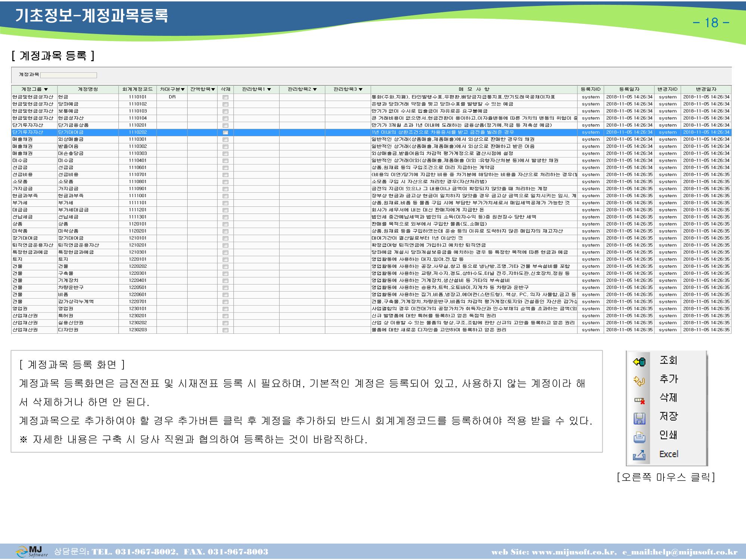Click the 변경일자 column header
This screenshot has width=746, height=560.
(706, 89)
